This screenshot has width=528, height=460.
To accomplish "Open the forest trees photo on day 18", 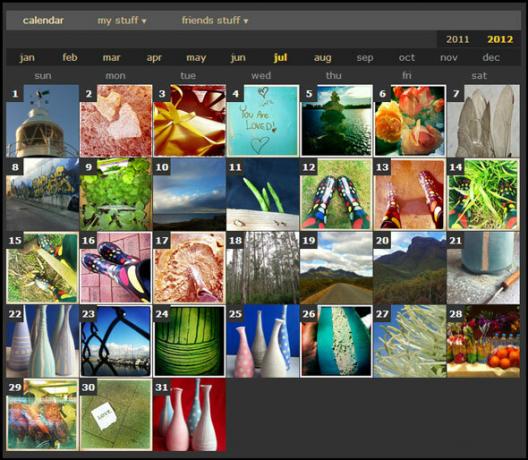I will point(263,268).
